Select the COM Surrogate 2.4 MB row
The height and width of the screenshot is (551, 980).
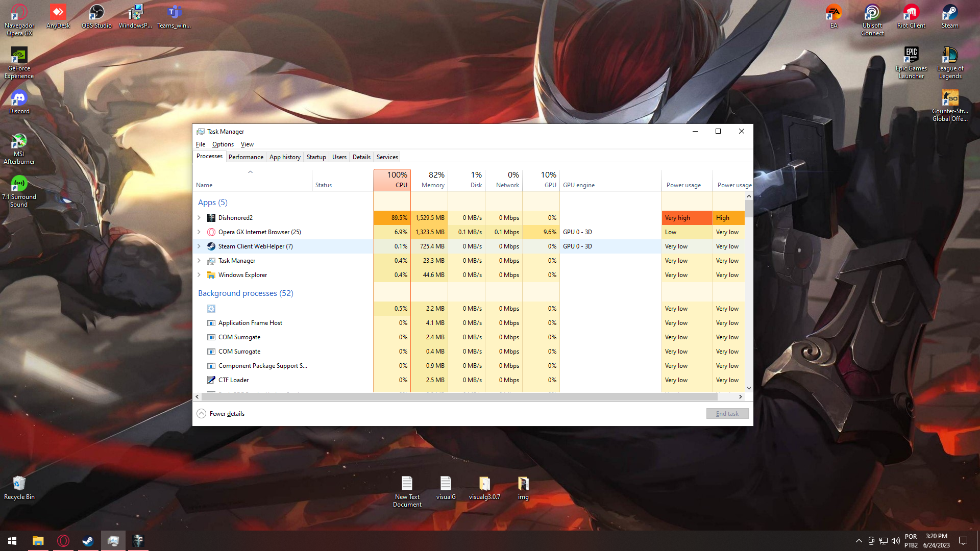(469, 337)
